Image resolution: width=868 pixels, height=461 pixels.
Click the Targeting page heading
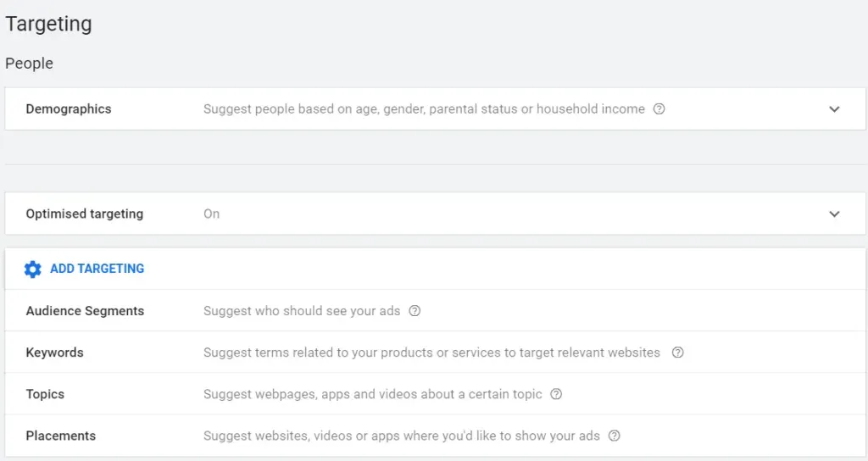48,25
